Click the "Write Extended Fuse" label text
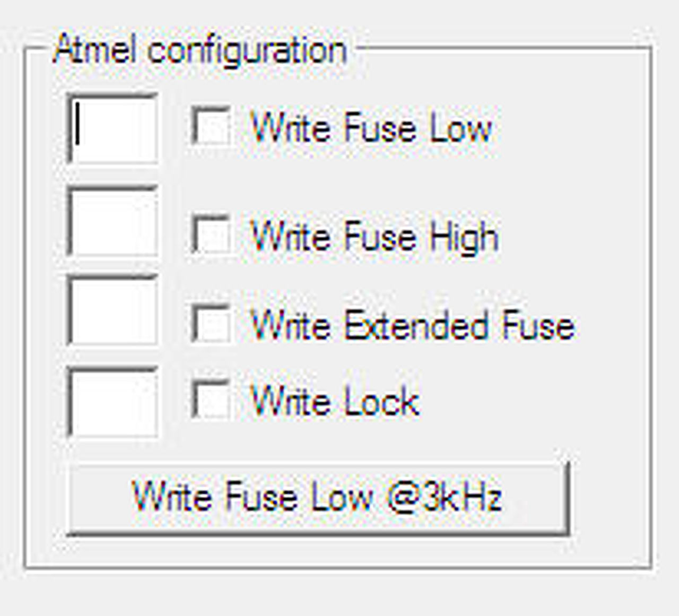The height and width of the screenshot is (616, 679). click(x=412, y=325)
